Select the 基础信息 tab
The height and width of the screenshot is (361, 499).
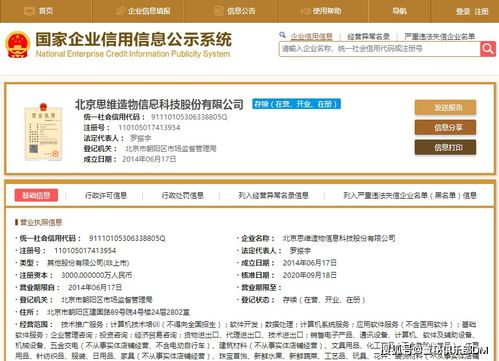coord(36,195)
